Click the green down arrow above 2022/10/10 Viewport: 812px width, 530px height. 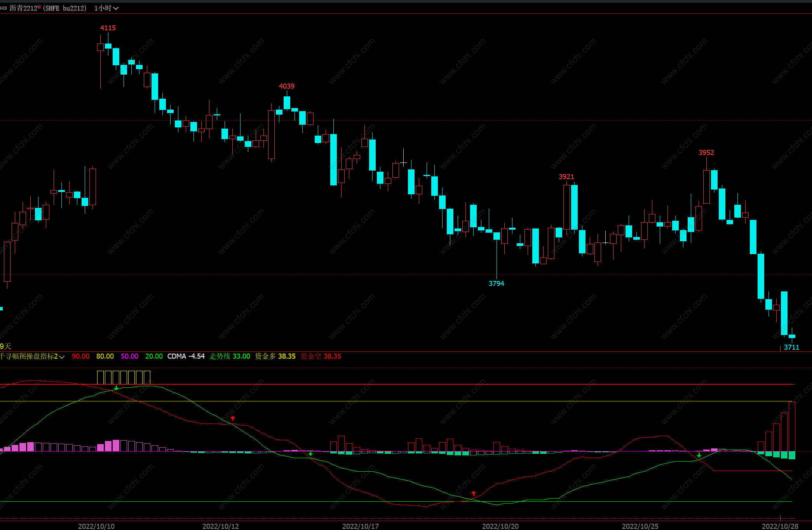pos(116,388)
